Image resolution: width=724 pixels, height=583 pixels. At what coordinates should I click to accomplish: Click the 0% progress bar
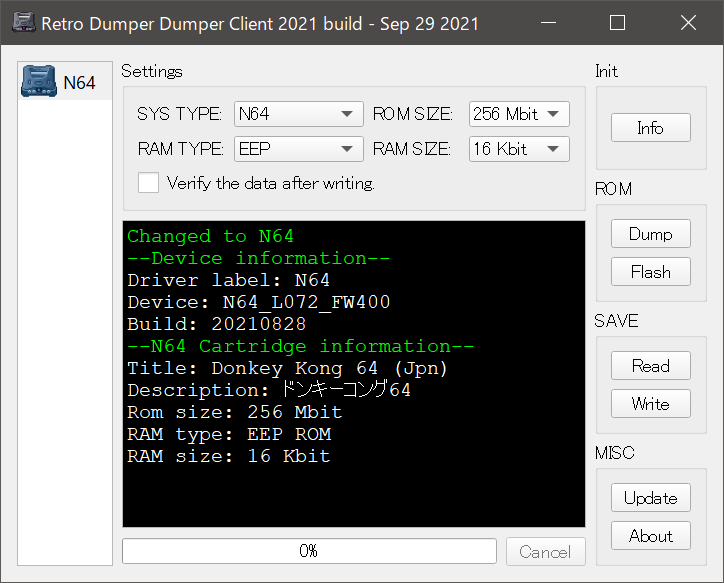(309, 551)
